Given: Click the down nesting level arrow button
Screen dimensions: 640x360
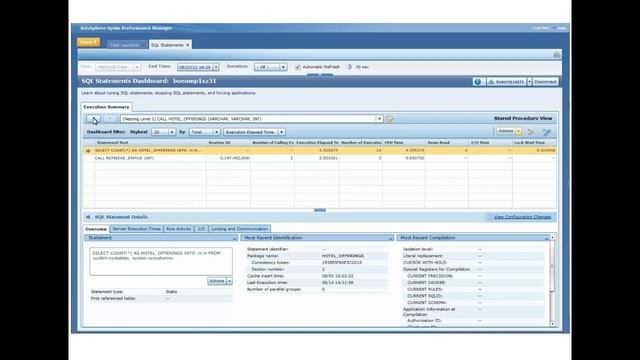Looking at the screenshot, I should tap(109, 119).
